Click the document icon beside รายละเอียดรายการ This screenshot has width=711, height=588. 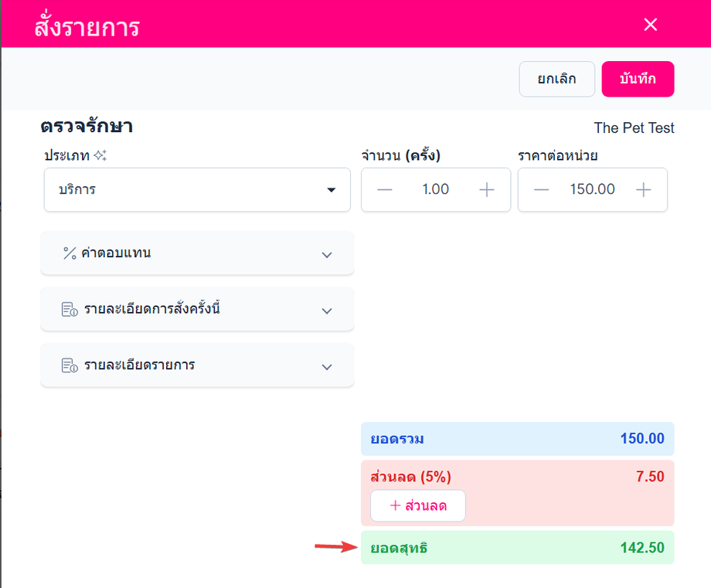70,365
